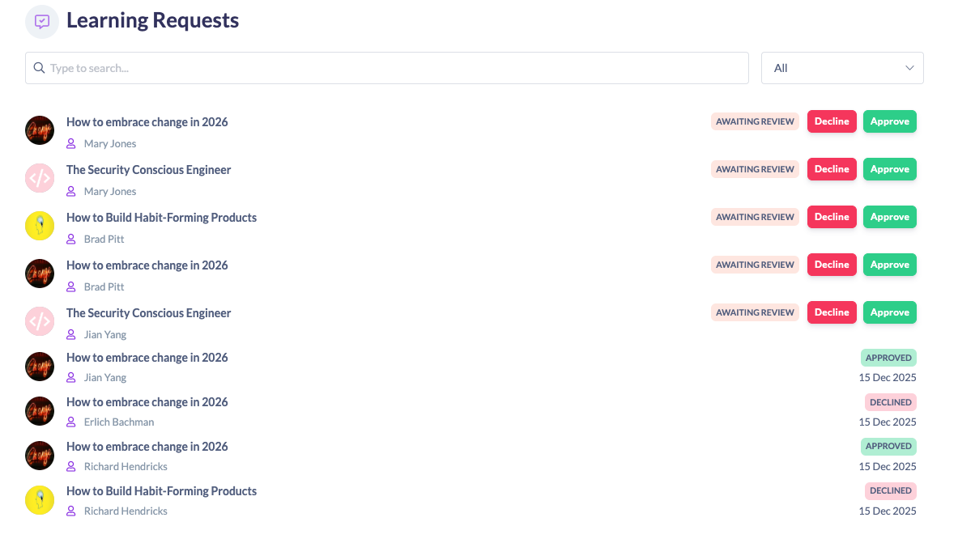This screenshot has height=560, width=958.
Task: Click change thumbnail beside Erlich Bachman's request
Action: tap(40, 411)
